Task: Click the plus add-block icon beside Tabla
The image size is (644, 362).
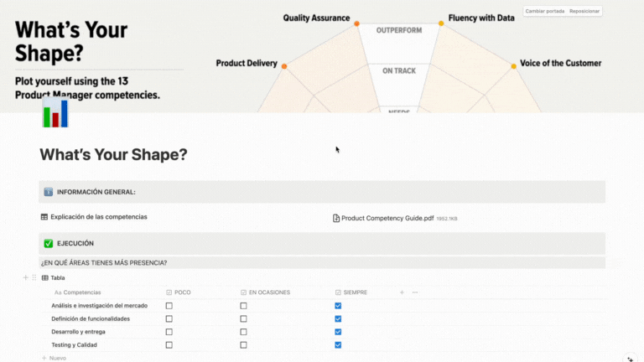Action: click(25, 278)
